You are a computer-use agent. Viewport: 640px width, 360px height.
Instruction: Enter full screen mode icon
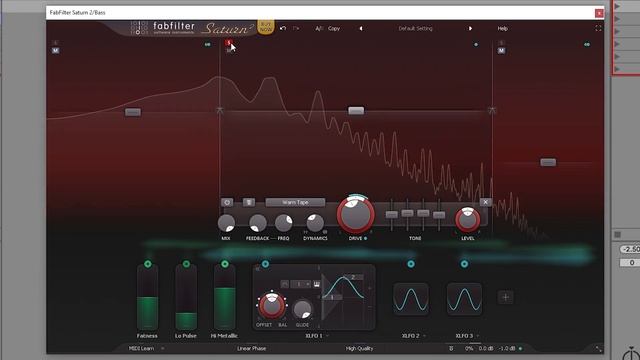pos(598,28)
